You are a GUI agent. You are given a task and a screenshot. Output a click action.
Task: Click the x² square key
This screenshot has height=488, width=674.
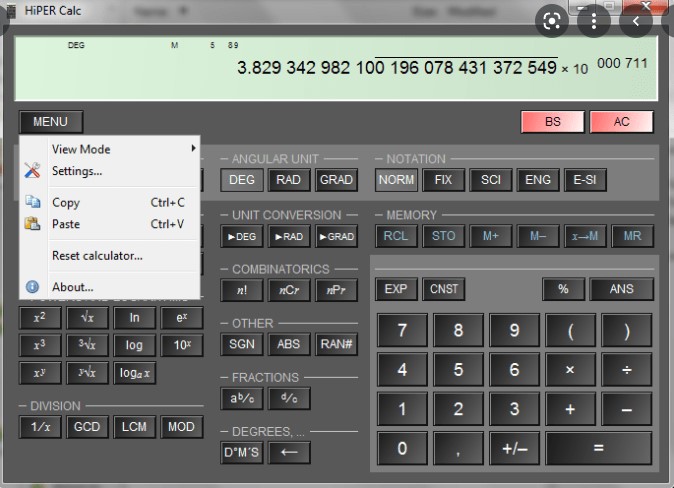(40, 318)
